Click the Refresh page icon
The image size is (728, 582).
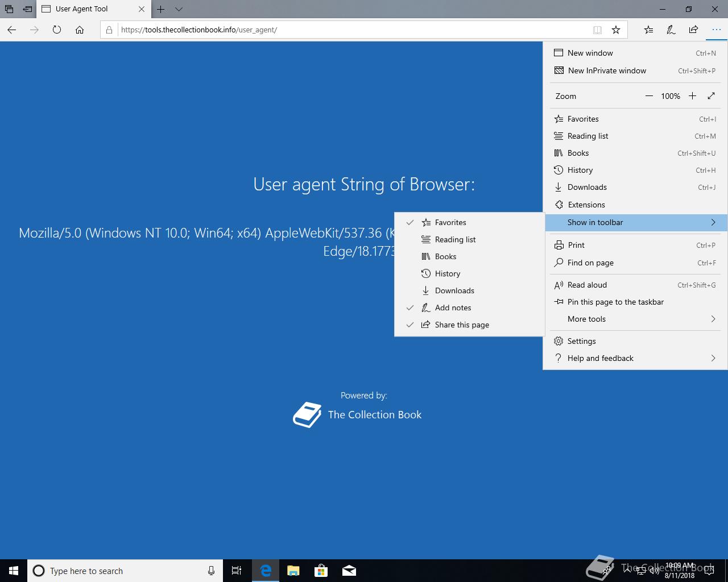coord(57,30)
